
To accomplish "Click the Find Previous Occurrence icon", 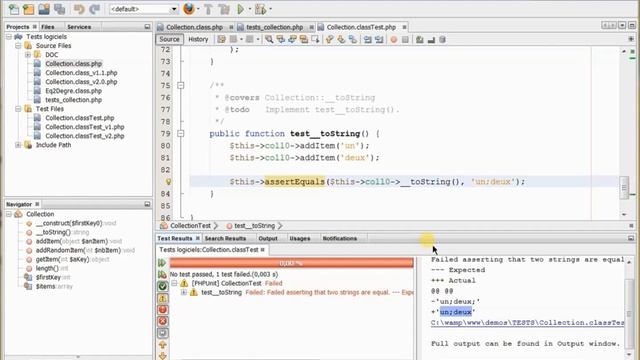I will tap(281, 39).
